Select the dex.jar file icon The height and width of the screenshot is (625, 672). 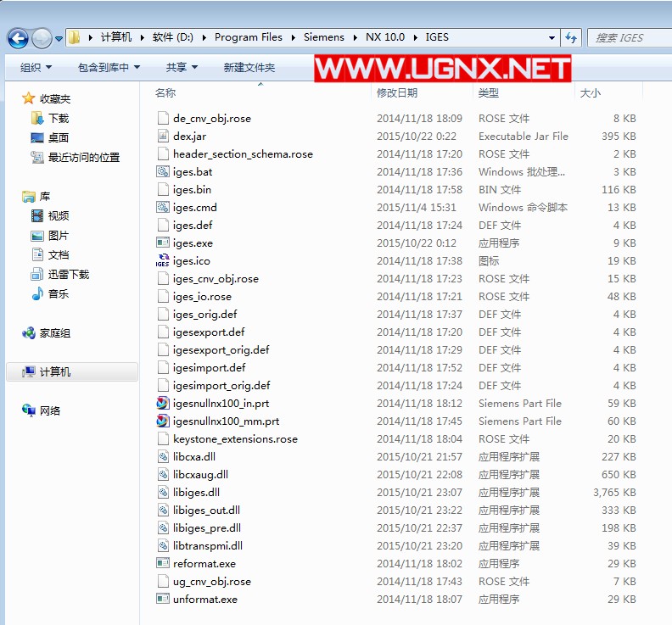(x=163, y=137)
